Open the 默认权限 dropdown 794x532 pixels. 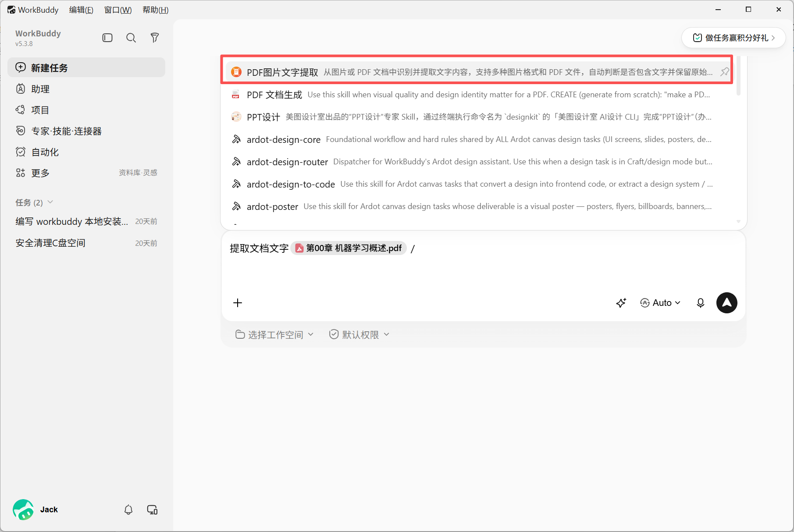pos(360,335)
